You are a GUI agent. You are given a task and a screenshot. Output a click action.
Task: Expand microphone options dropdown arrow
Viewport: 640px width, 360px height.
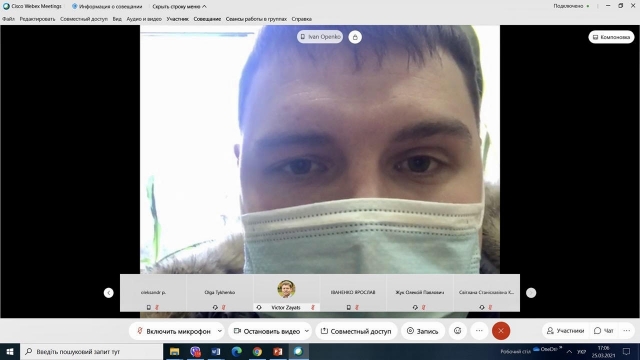220,331
